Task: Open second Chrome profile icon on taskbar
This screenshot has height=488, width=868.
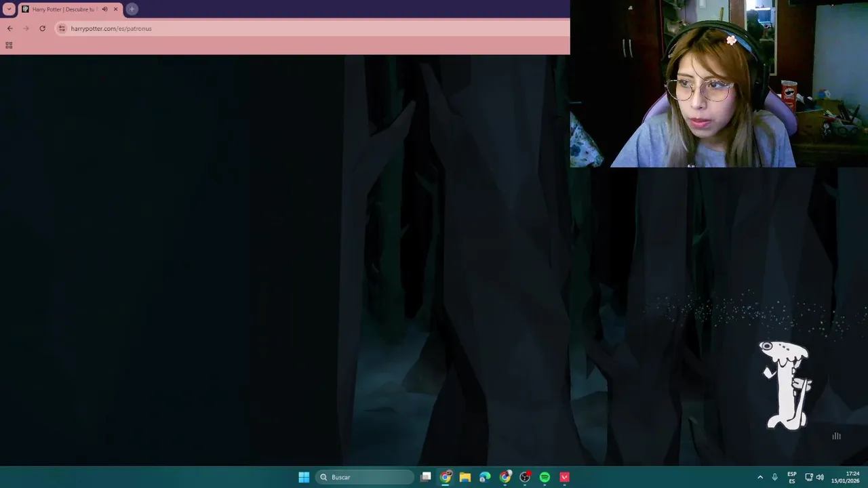Action: [x=505, y=477]
